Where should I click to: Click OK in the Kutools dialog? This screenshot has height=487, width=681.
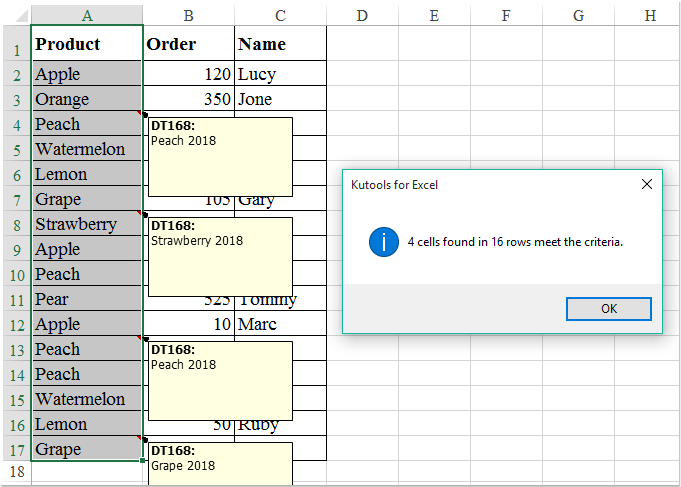point(608,309)
